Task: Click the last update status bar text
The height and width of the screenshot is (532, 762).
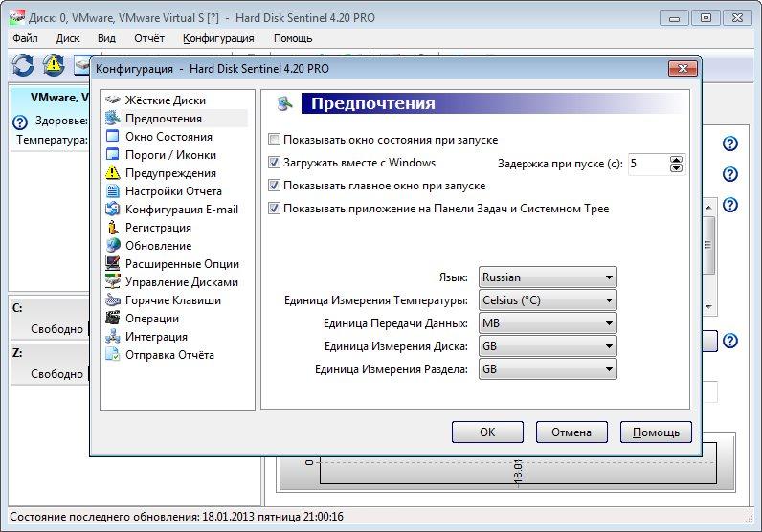Action: tap(176, 516)
